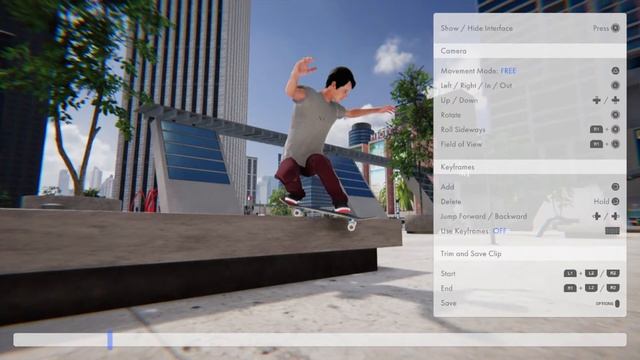Click the OPTIONS button icon beside Save
Image resolution: width=640 pixels, height=360 pixels.
(x=618, y=303)
